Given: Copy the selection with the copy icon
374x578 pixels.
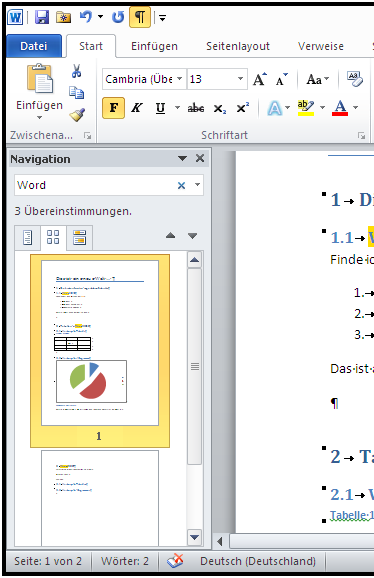Looking at the screenshot, I should point(77,93).
